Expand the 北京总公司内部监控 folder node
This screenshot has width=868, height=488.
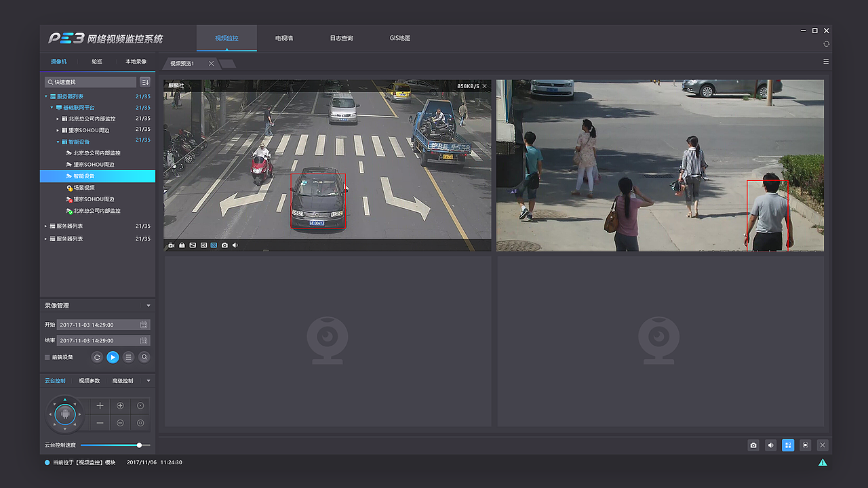[58, 119]
